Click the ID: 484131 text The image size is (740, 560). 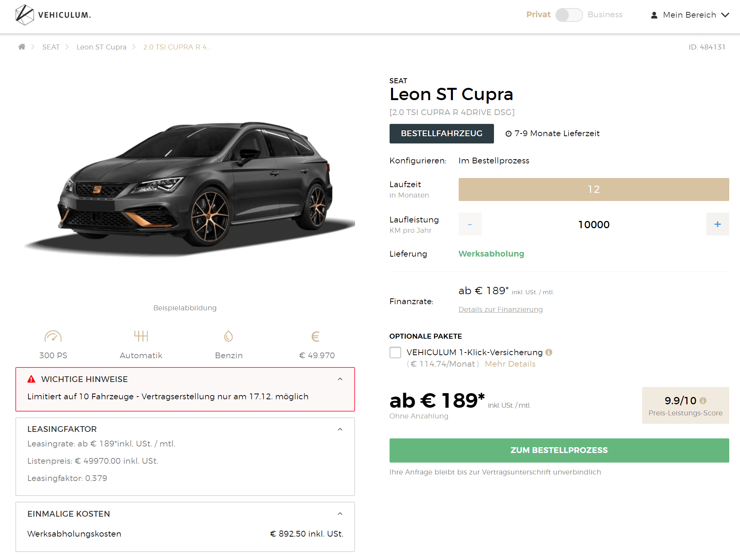tap(707, 47)
